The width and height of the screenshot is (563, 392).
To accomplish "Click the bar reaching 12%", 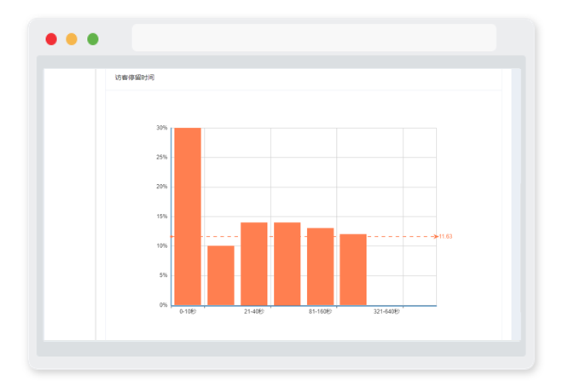I will 353,269.
